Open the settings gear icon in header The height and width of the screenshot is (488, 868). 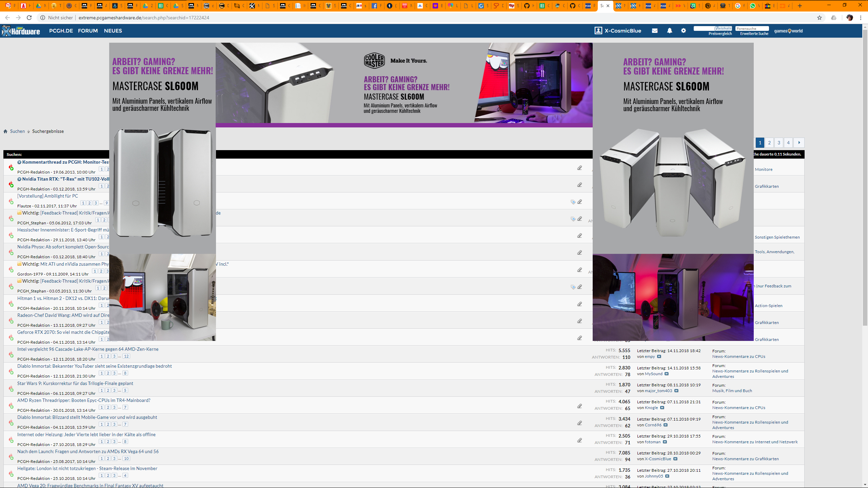coord(683,30)
